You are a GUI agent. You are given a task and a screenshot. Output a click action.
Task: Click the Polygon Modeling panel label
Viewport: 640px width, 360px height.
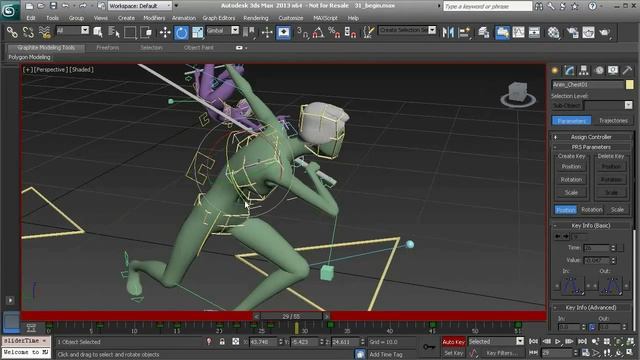29,58
